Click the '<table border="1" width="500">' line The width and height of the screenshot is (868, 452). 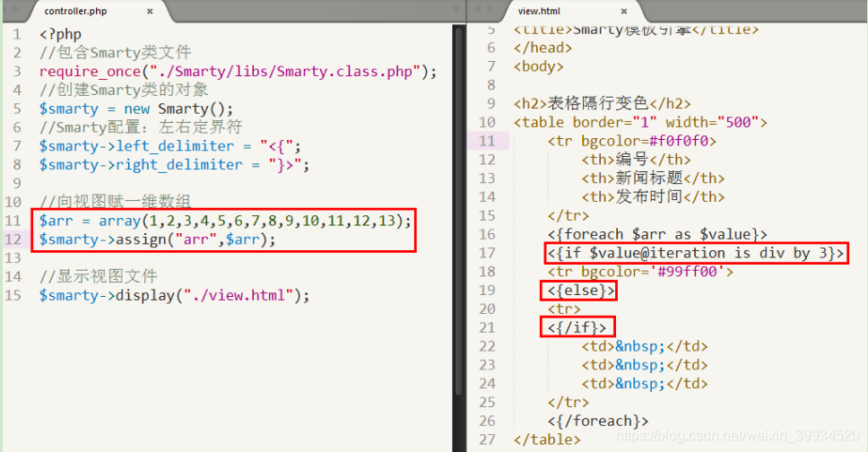pyautogui.click(x=640, y=122)
